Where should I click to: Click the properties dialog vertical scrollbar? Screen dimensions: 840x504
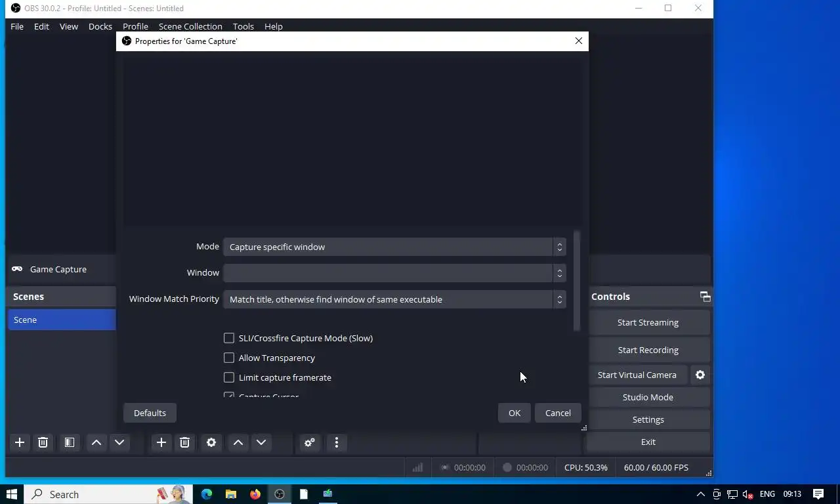[x=577, y=281]
